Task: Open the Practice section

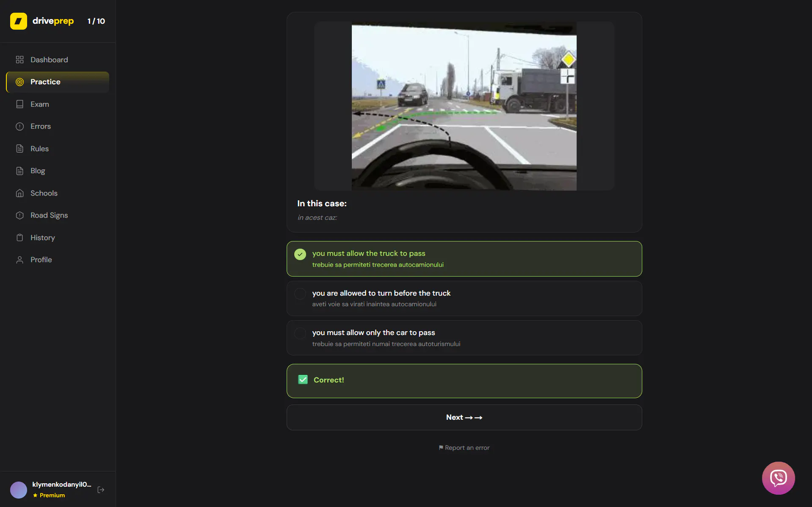Action: coord(58,82)
